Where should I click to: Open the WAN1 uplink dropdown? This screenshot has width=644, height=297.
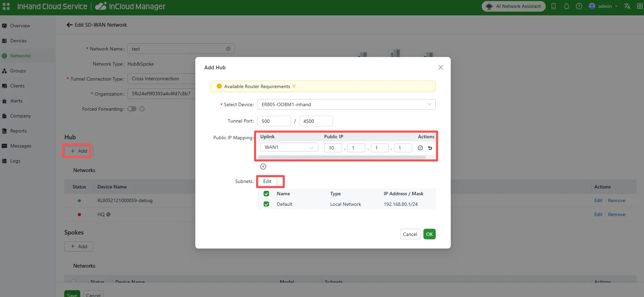pyautogui.click(x=289, y=147)
